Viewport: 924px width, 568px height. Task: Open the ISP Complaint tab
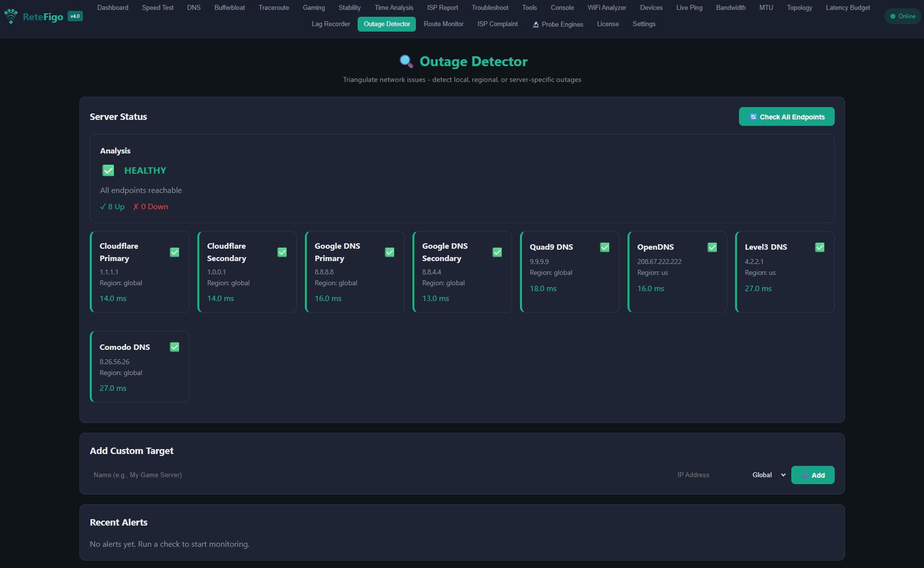tap(497, 24)
